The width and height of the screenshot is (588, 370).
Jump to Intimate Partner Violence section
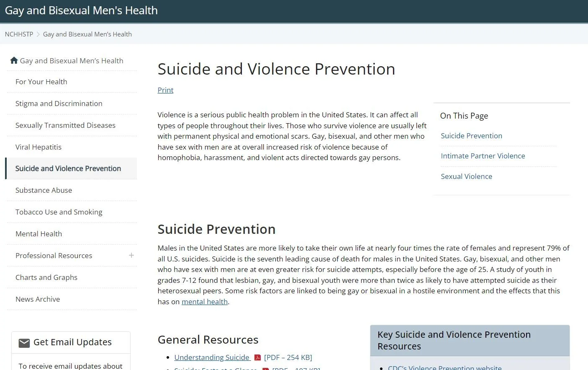point(483,156)
